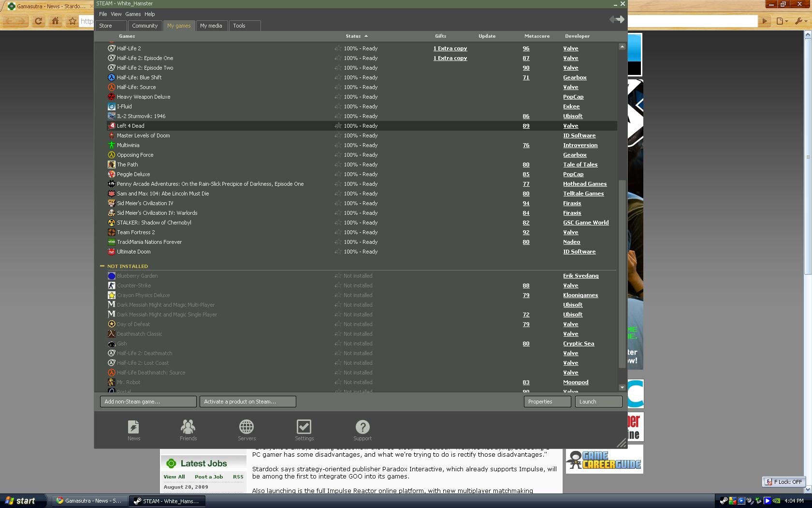Click Activate a product on Steam button
This screenshot has width=812, height=508.
pyautogui.click(x=248, y=402)
